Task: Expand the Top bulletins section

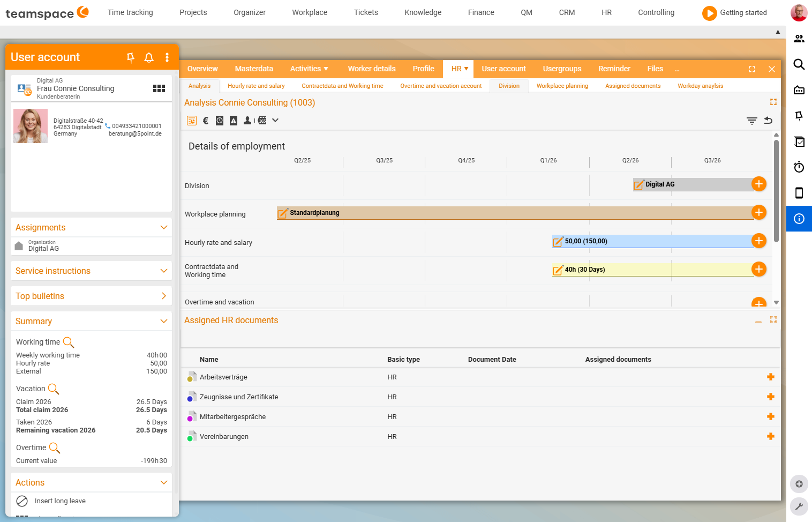Action: point(164,296)
